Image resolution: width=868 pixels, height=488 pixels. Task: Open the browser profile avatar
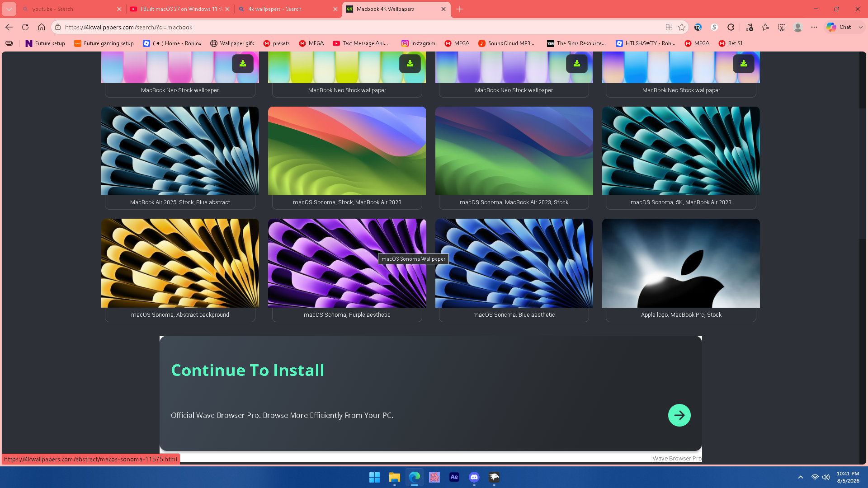[798, 27]
